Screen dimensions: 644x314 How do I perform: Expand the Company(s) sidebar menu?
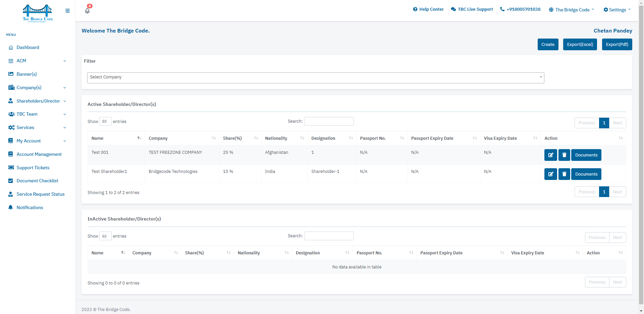(37, 87)
